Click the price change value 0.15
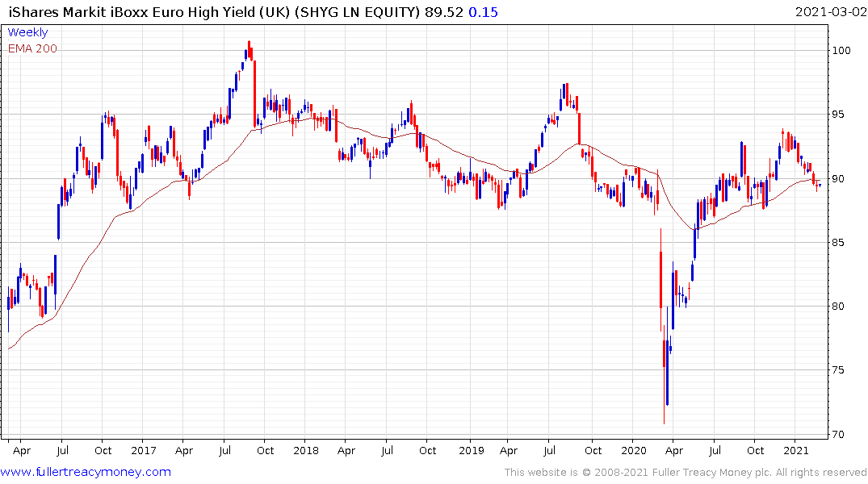The image size is (868, 484). tap(484, 12)
